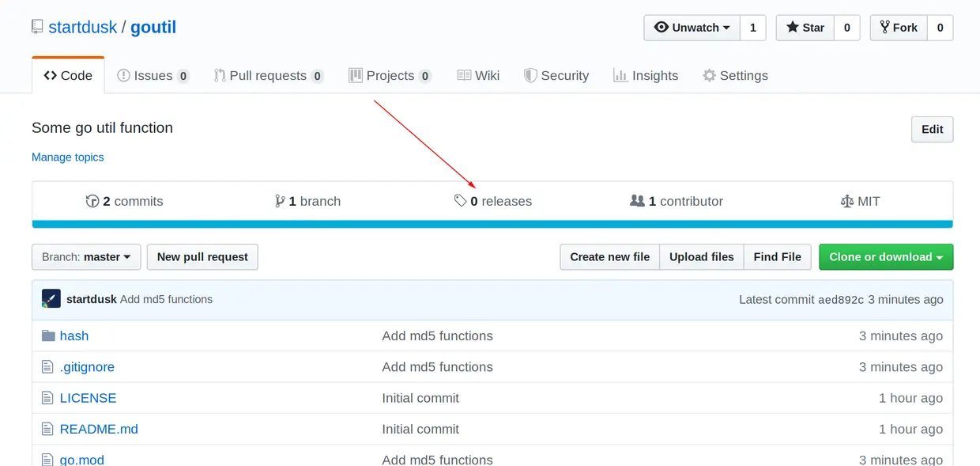View the 2 commits link
Image resolution: width=980 pixels, height=466 pixels.
coord(125,201)
